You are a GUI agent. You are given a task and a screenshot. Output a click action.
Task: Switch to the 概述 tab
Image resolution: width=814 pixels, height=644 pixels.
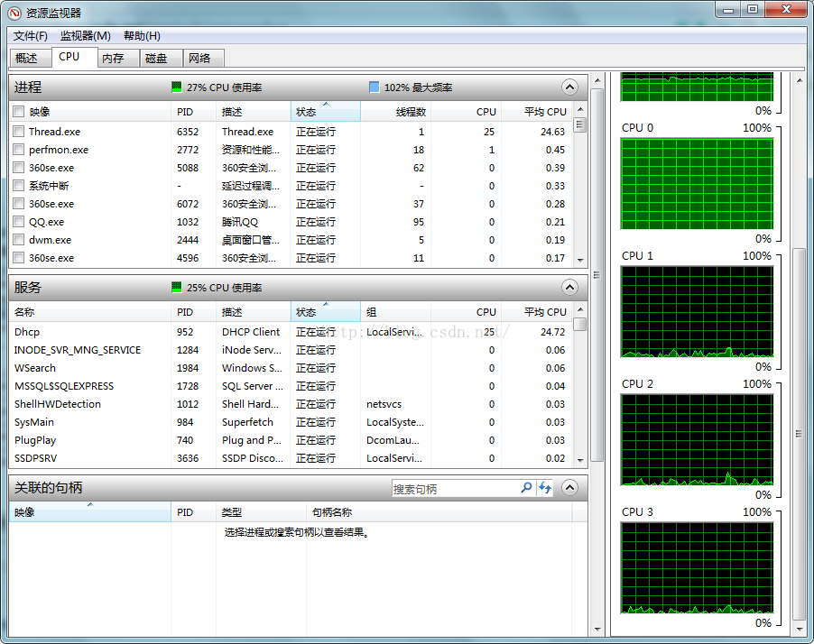(x=30, y=58)
